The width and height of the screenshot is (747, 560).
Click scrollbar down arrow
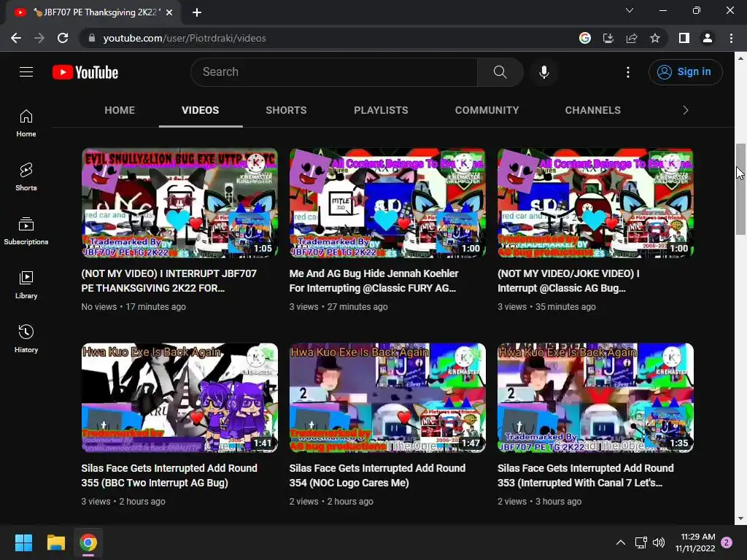[740, 518]
